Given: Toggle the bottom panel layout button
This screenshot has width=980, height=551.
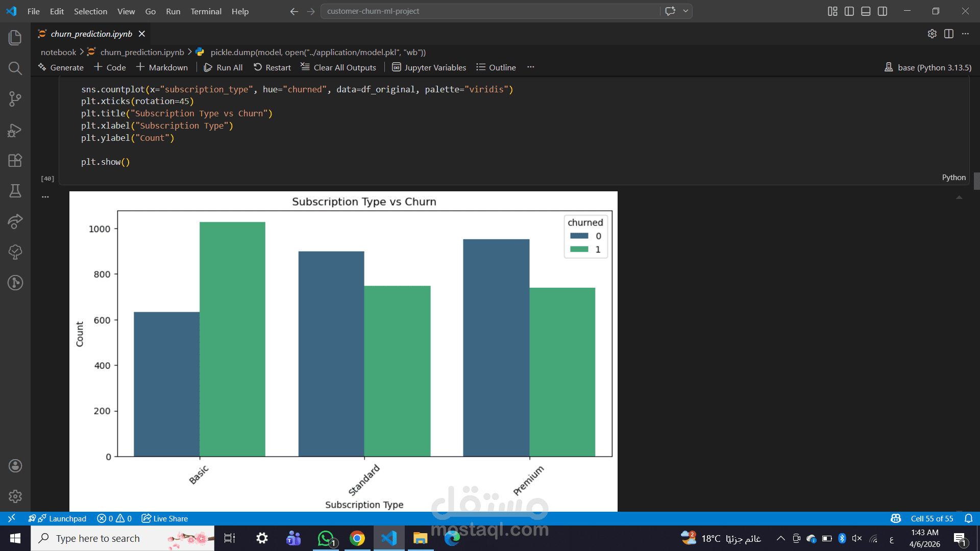Looking at the screenshot, I should (x=866, y=11).
